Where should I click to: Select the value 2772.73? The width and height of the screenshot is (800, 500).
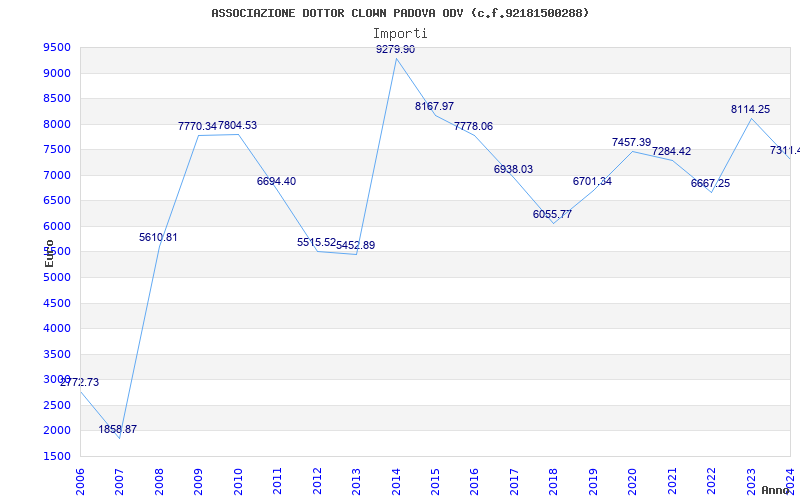[x=80, y=383]
